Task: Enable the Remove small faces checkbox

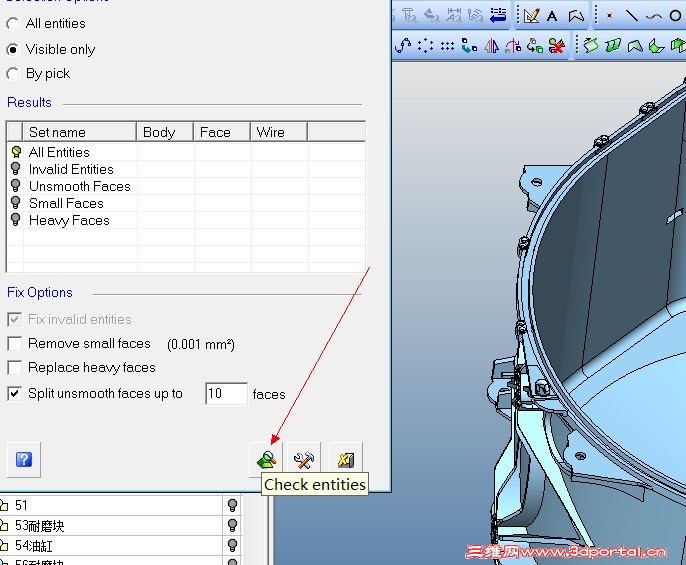Action: point(14,344)
